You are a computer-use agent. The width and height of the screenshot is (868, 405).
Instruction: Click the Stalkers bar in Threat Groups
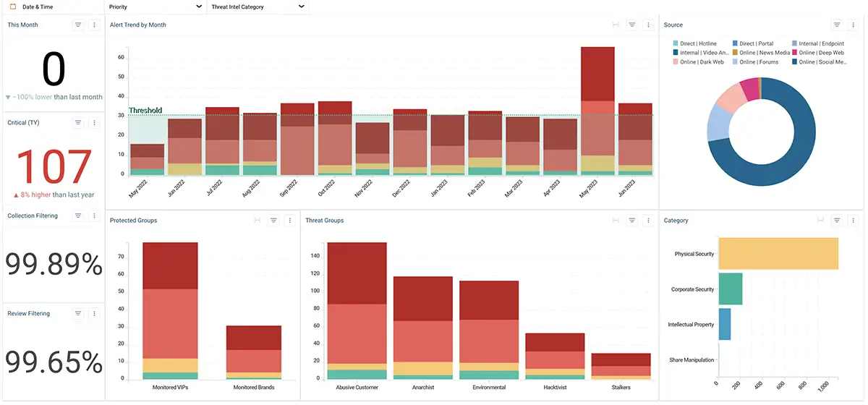coord(621,367)
